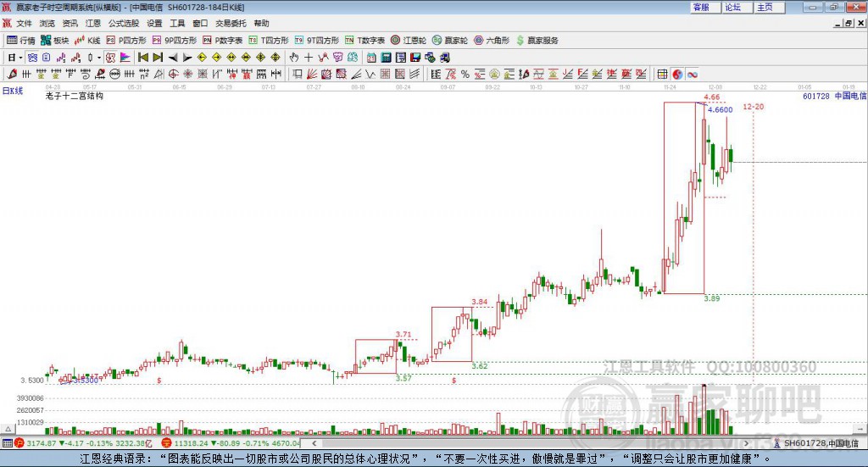Viewport: 868px width, 467px height.
Task: Open the 帮助 menu
Action: click(261, 23)
